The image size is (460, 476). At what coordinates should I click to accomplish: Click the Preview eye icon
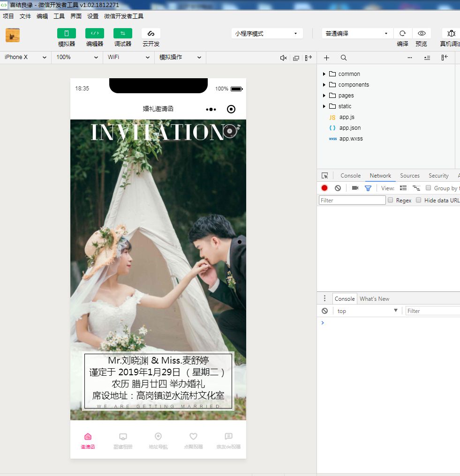(x=422, y=33)
